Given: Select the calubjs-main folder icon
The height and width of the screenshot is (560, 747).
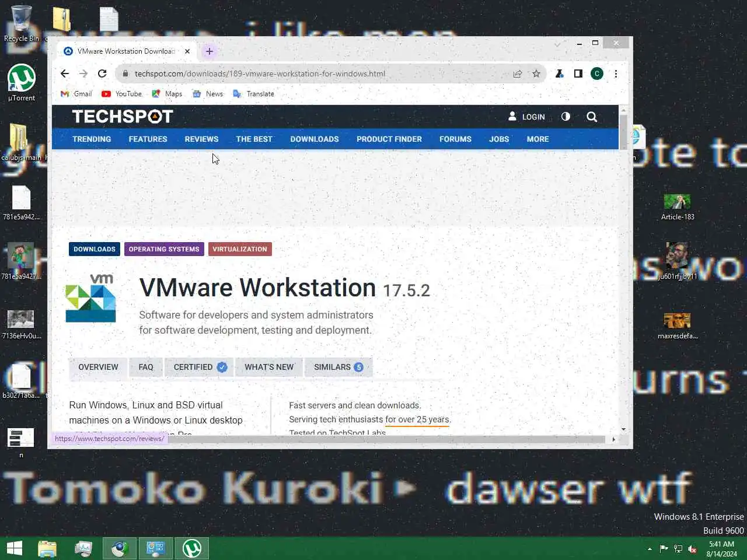Looking at the screenshot, I should (21, 142).
